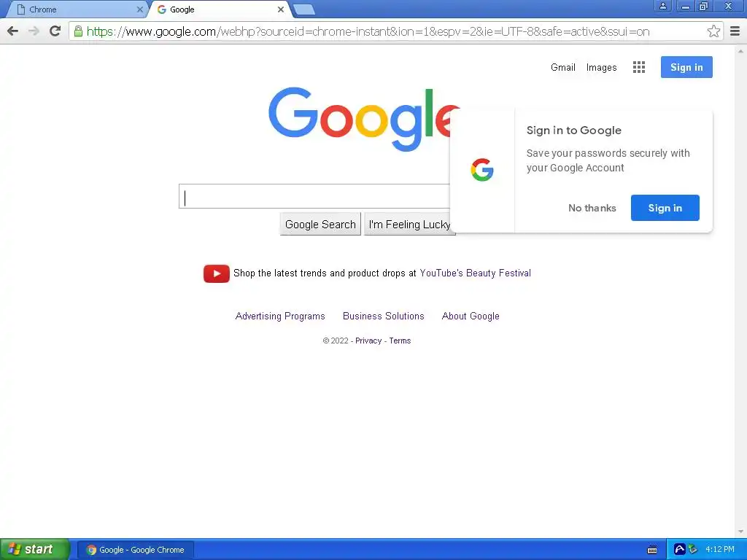Open a new tab with the new tab button
The width and height of the screenshot is (747, 560).
click(x=304, y=9)
